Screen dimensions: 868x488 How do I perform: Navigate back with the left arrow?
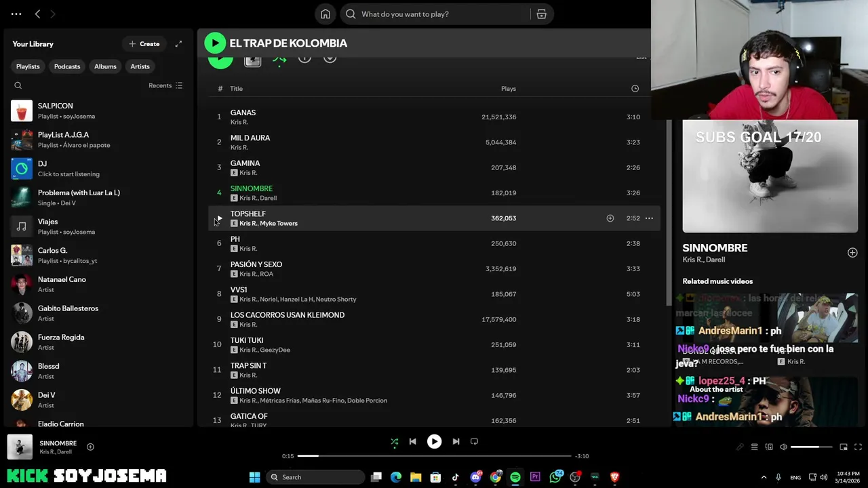click(37, 14)
